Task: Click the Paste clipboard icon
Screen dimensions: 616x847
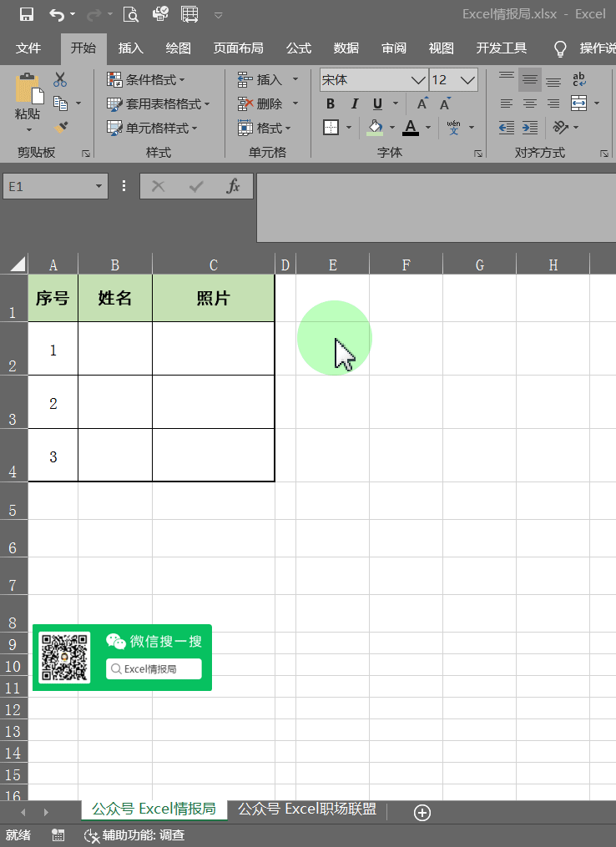Action: point(29,88)
